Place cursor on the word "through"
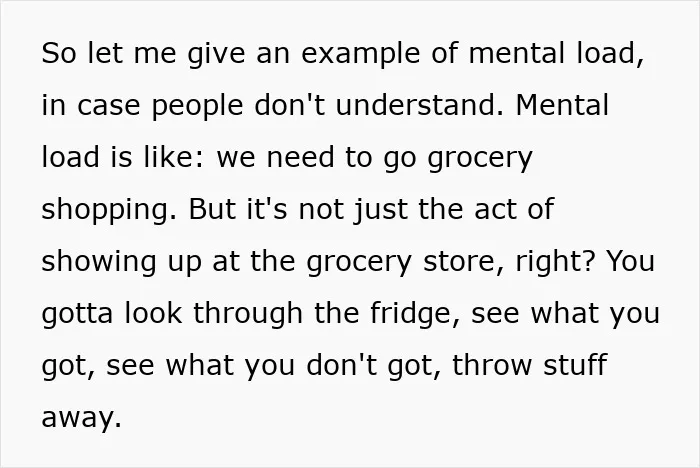 (248, 314)
